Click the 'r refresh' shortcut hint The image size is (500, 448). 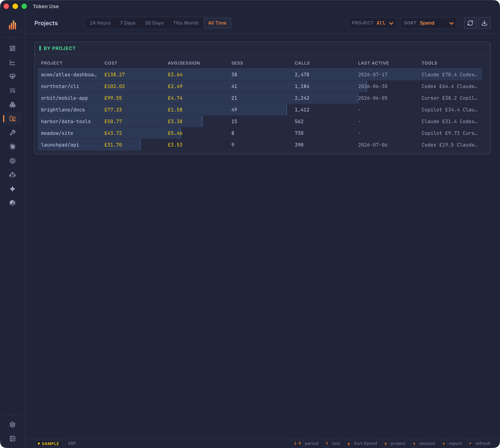tap(479, 443)
